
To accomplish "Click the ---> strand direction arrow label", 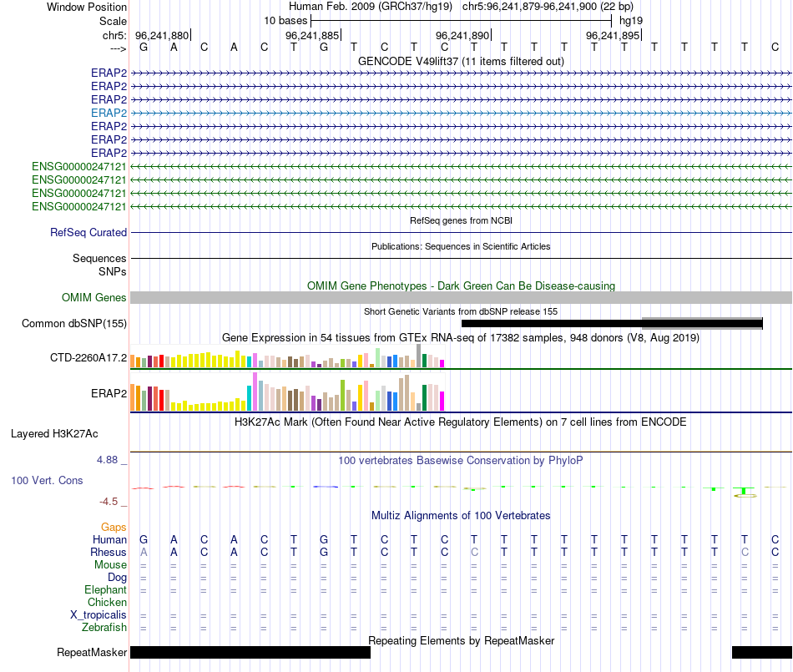I will tap(119, 48).
